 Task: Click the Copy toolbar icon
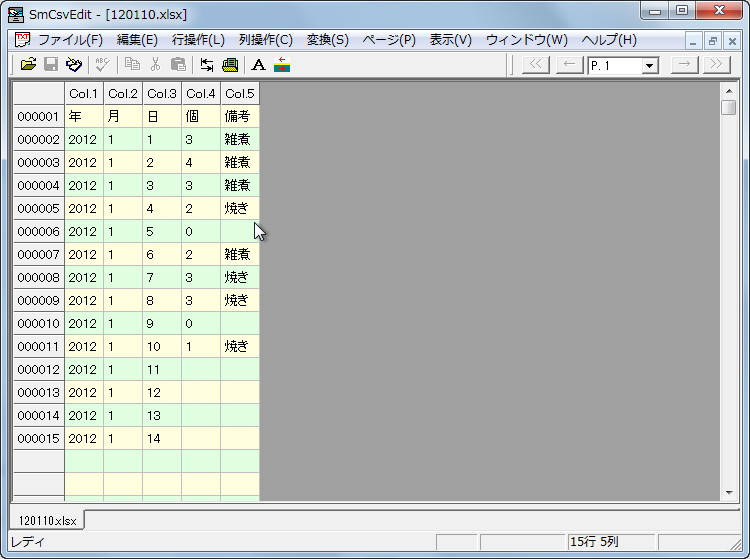point(132,65)
